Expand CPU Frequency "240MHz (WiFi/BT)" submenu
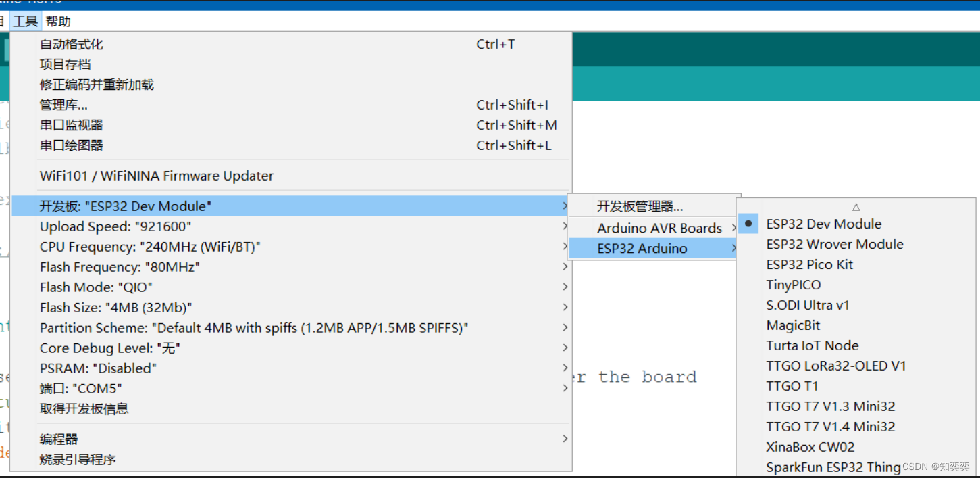Image resolution: width=980 pixels, height=478 pixels. (292, 247)
